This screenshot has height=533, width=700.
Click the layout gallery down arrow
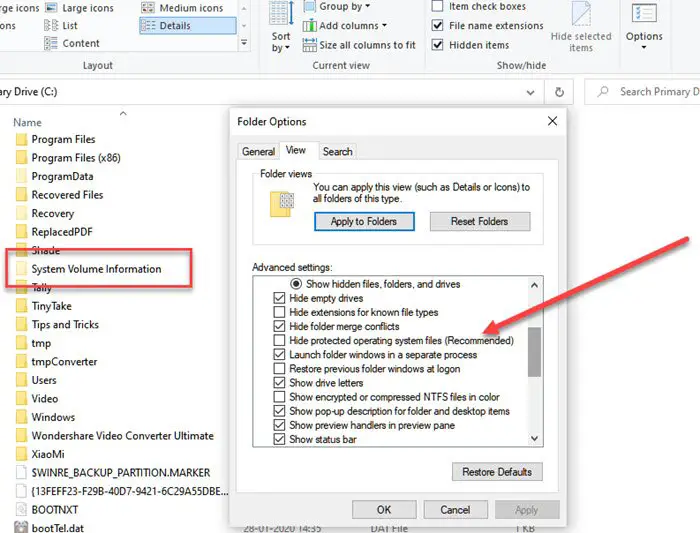point(244,26)
